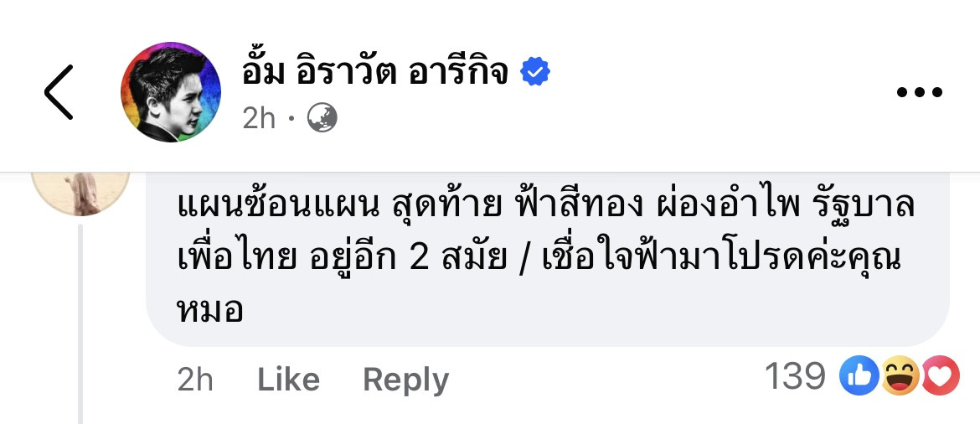Click the red heart love reaction
Screen dimensions: 980x424
pyautogui.click(x=941, y=376)
